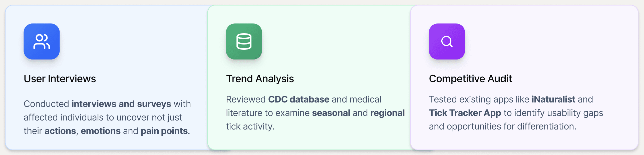The image size is (644, 155).
Task: Click the User Interviews card description
Action: click(x=107, y=117)
